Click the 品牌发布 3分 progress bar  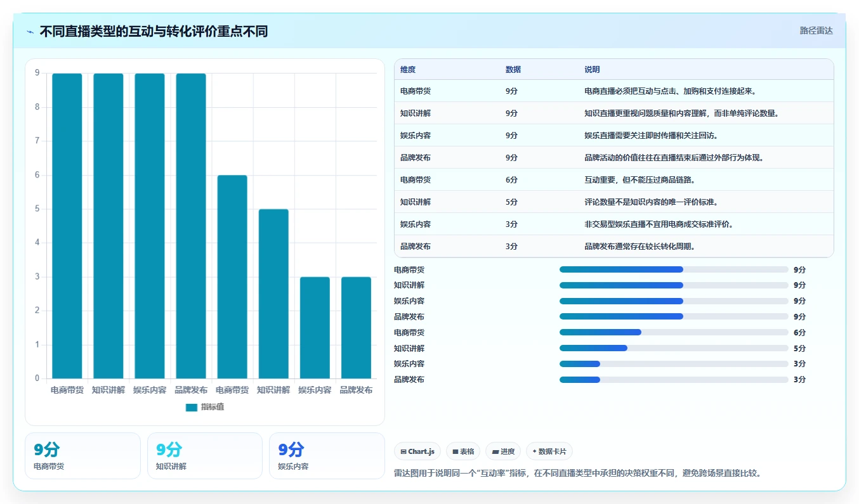[674, 380]
